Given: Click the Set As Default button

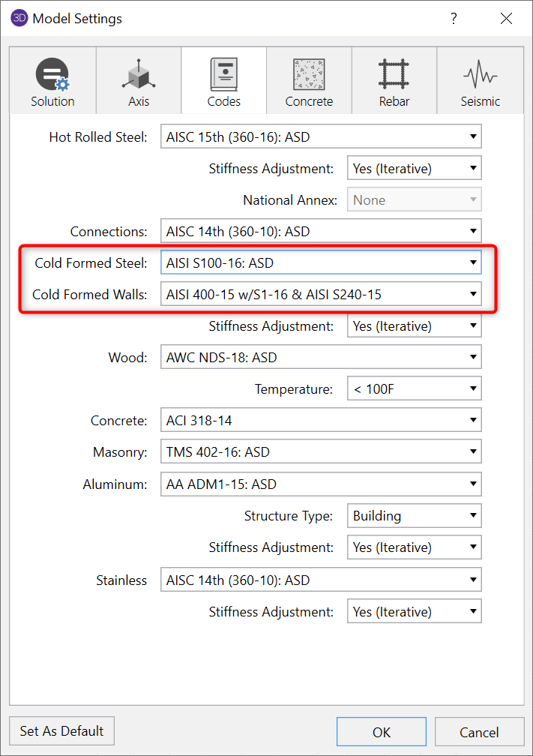Looking at the screenshot, I should click(61, 730).
